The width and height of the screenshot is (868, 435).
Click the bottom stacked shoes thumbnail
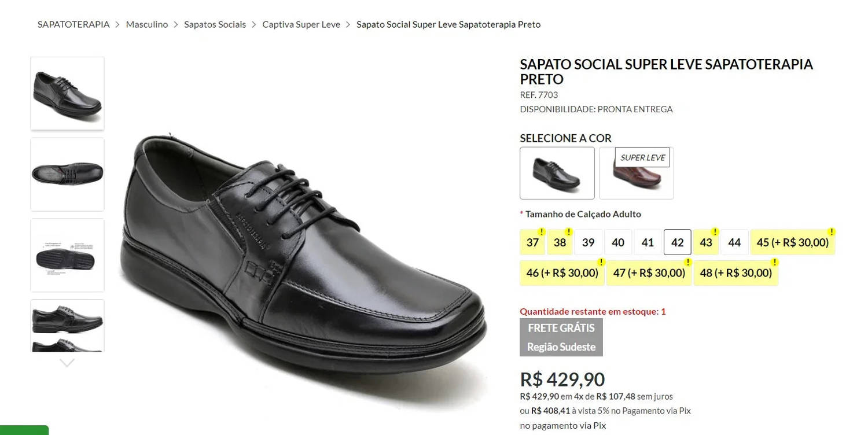pos(67,325)
